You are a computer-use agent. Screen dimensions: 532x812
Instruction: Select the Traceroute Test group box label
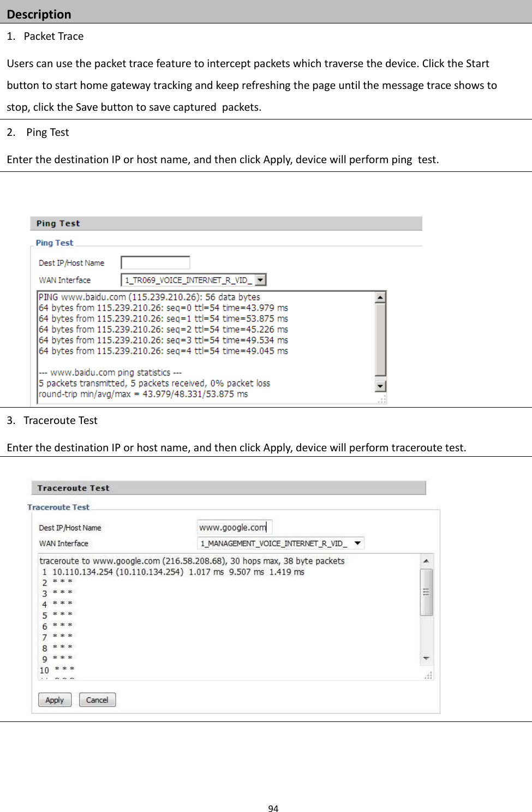click(x=59, y=506)
